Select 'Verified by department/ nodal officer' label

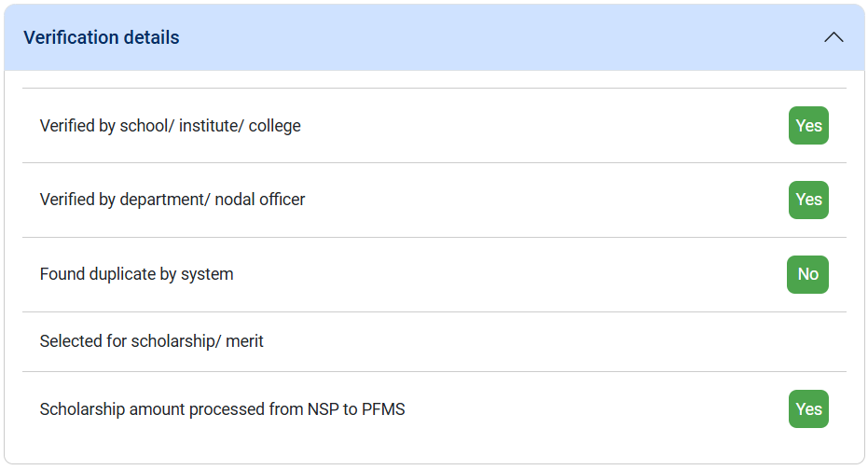172,200
